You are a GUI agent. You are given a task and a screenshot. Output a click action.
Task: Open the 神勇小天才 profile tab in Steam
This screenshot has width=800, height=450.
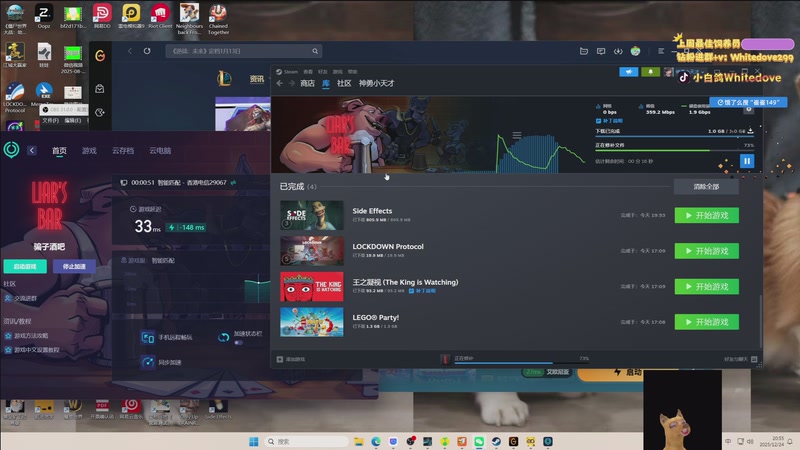click(x=377, y=83)
